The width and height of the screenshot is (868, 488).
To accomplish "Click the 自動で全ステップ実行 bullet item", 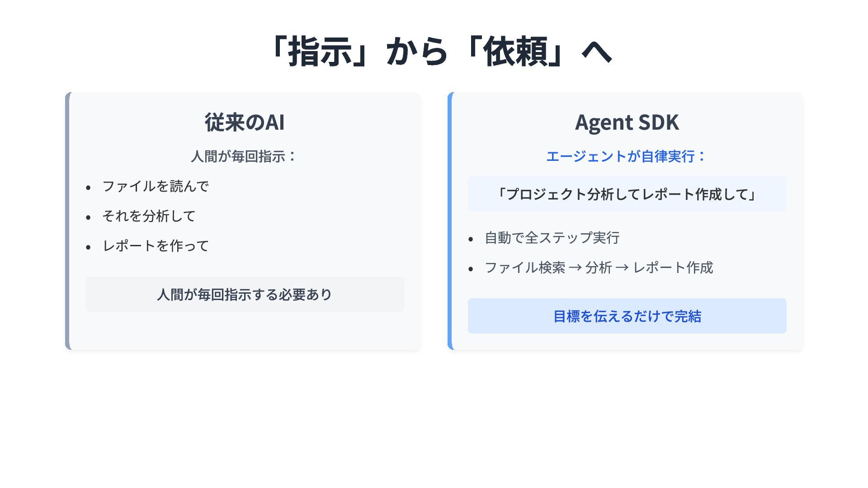I will [x=552, y=238].
